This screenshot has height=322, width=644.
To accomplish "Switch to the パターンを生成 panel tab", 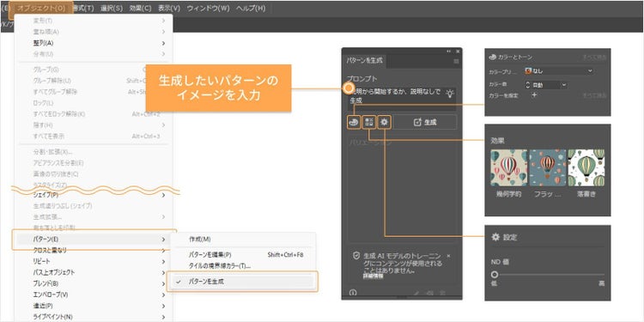I will tap(364, 60).
